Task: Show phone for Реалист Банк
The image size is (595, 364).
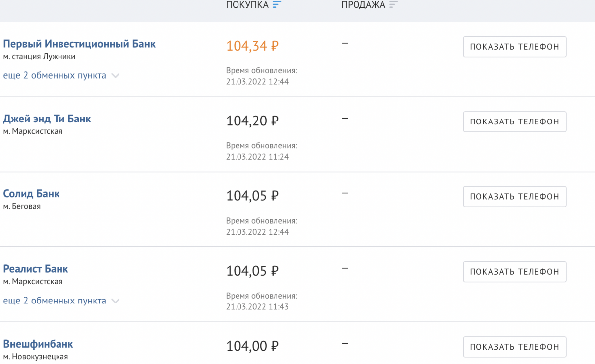Action: click(515, 272)
